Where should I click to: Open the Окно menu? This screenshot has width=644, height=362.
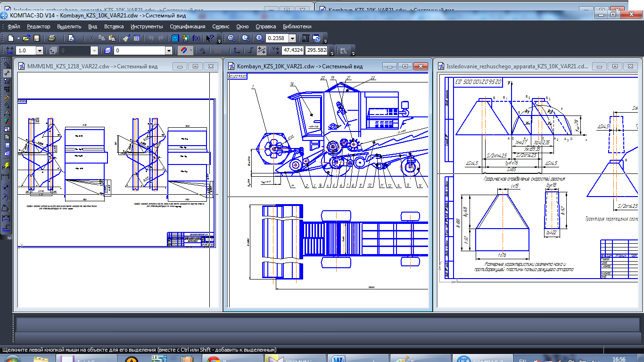pos(242,26)
